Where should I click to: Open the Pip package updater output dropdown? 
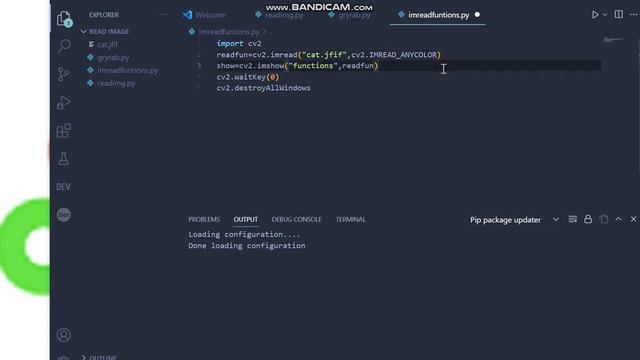pos(514,220)
